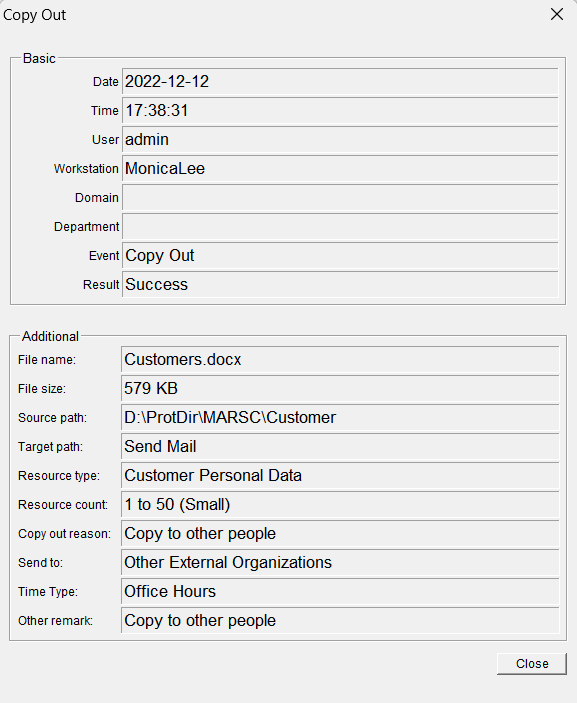This screenshot has height=703, width=577.
Task: Click the empty Domain field
Action: [340, 198]
